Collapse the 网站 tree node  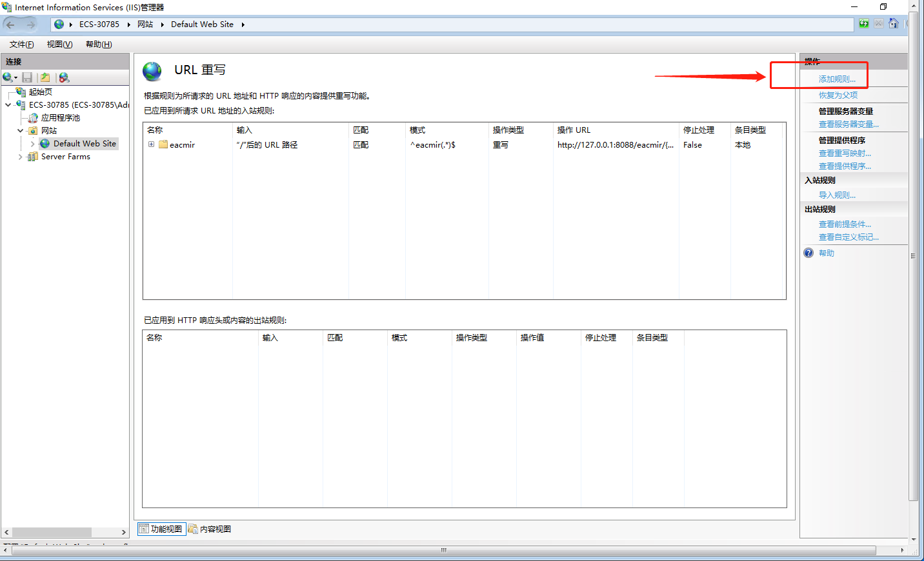20,131
